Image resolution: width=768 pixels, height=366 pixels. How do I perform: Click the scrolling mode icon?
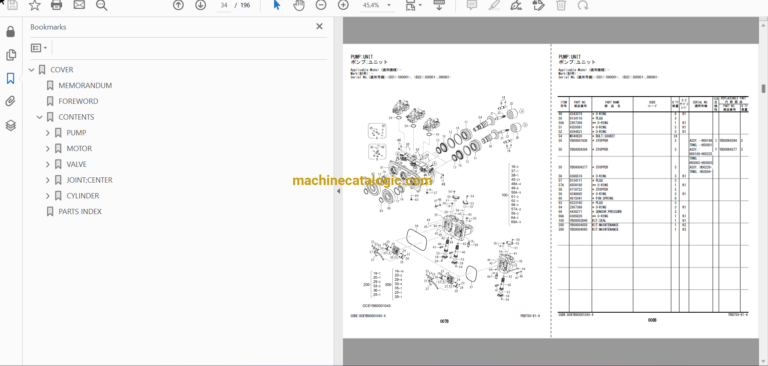tap(439, 5)
